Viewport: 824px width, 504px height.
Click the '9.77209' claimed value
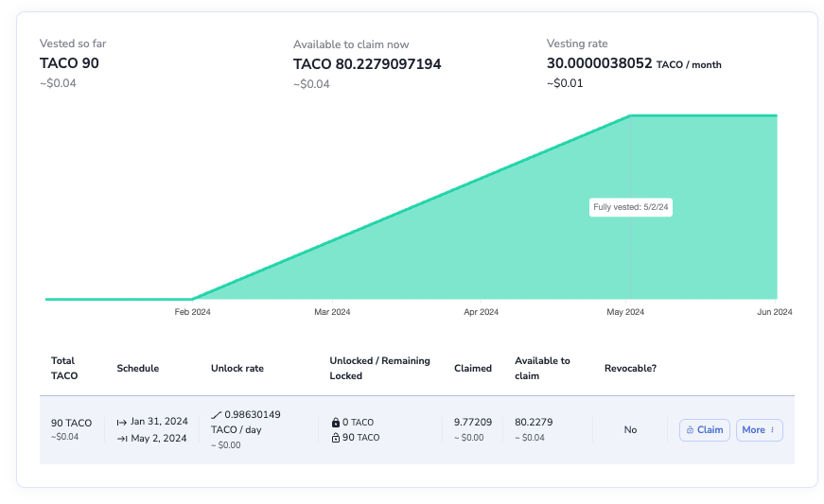pos(473,422)
